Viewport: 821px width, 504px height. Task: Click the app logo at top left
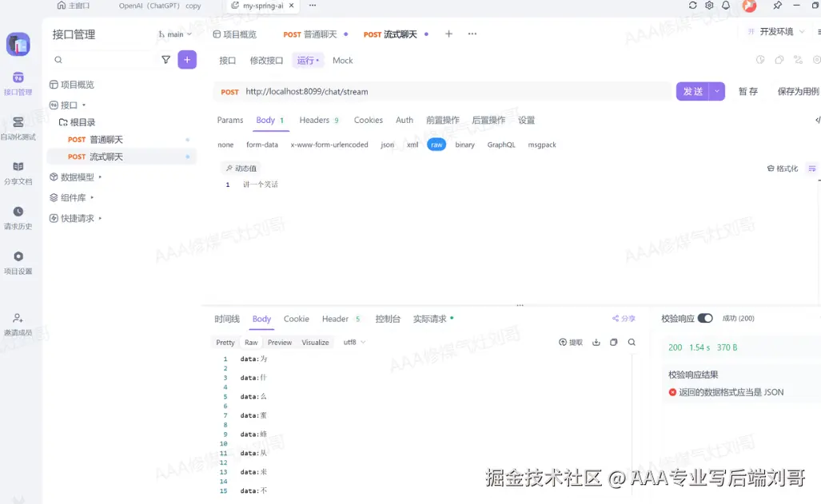pos(18,44)
